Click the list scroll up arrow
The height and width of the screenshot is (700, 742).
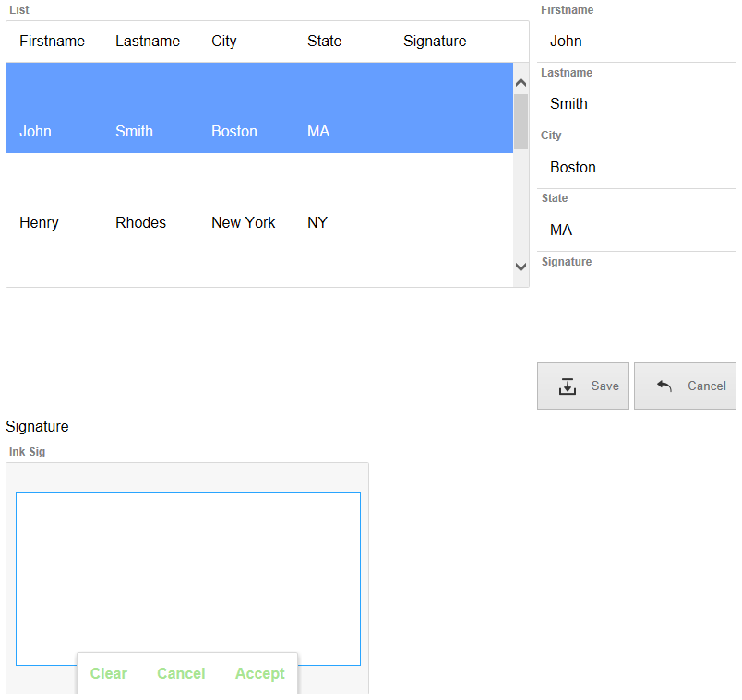(521, 83)
